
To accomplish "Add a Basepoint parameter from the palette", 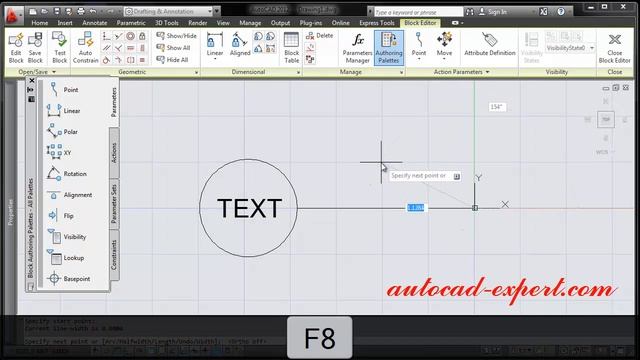I will [68, 279].
